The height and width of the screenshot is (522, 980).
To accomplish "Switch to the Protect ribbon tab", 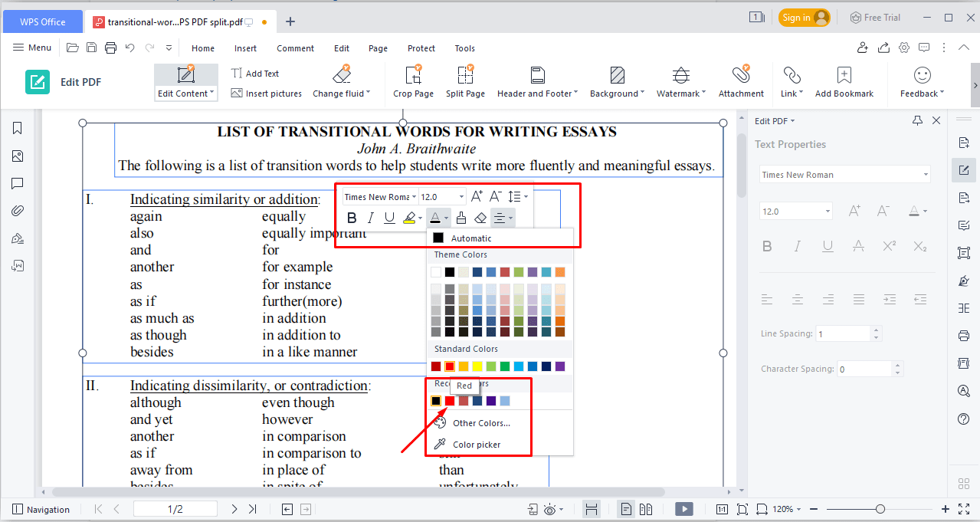I will 421,48.
